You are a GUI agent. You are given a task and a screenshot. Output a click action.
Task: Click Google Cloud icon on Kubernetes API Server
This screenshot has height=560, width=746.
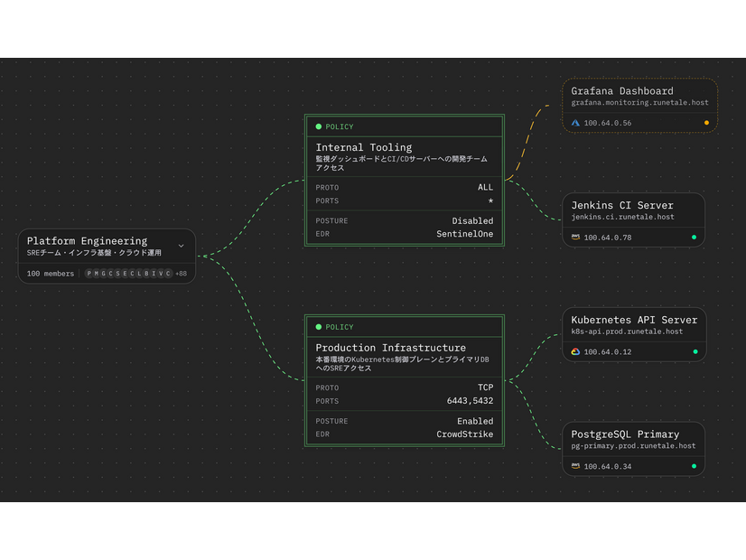(575, 351)
